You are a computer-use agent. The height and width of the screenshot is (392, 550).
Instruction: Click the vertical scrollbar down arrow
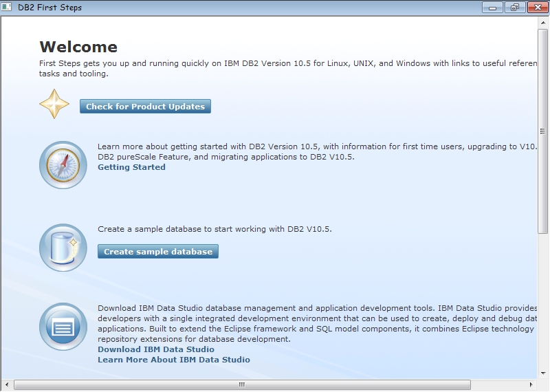543,373
